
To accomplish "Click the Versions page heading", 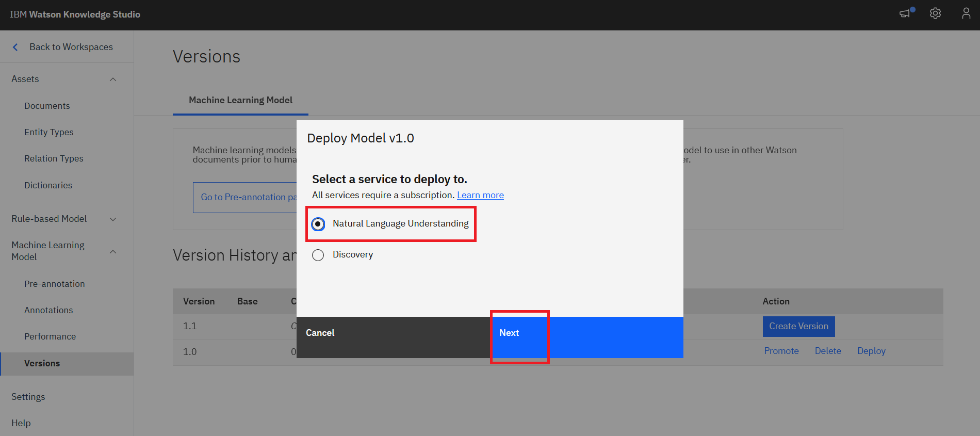I will coord(206,56).
